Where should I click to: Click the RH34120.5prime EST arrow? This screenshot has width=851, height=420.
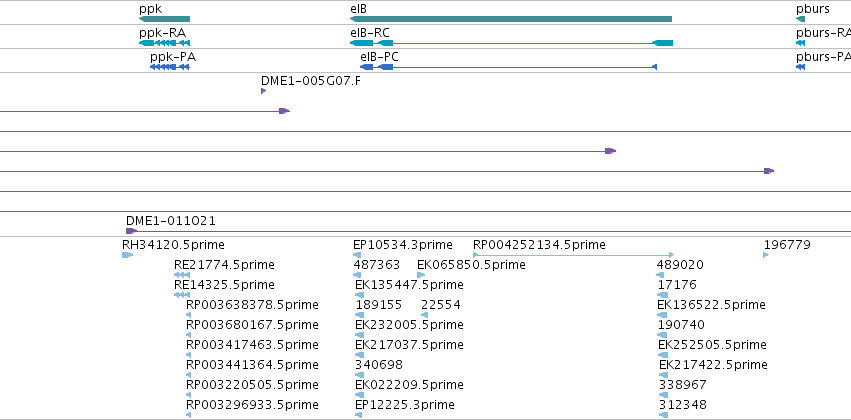(x=128, y=255)
